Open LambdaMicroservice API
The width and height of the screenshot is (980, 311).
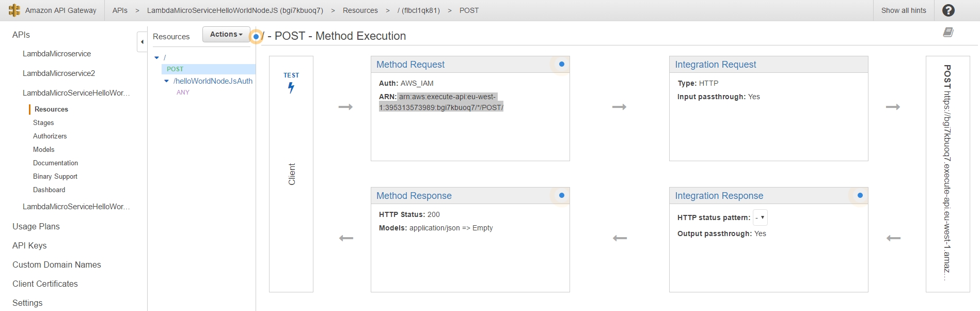[x=57, y=54]
